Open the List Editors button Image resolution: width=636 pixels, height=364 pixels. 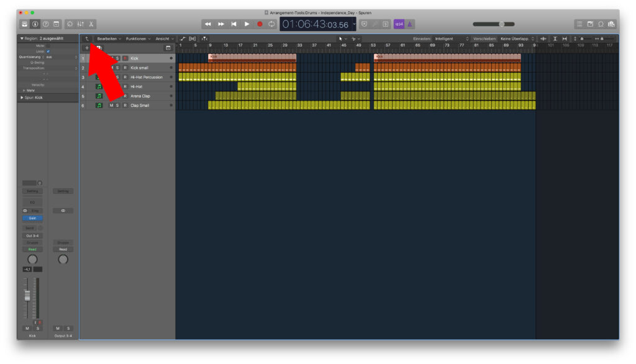coord(579,24)
